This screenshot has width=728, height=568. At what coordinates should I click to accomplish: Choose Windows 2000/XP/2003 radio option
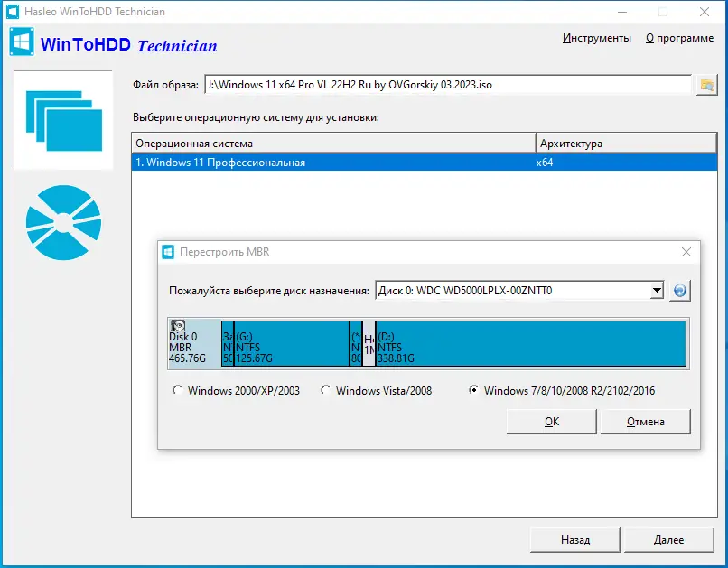click(236, 391)
